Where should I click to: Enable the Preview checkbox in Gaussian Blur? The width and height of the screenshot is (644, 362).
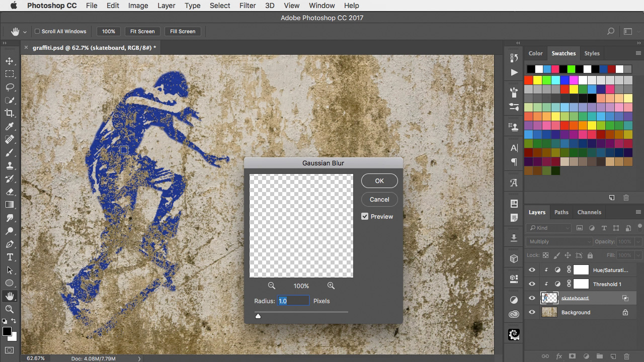pos(364,216)
